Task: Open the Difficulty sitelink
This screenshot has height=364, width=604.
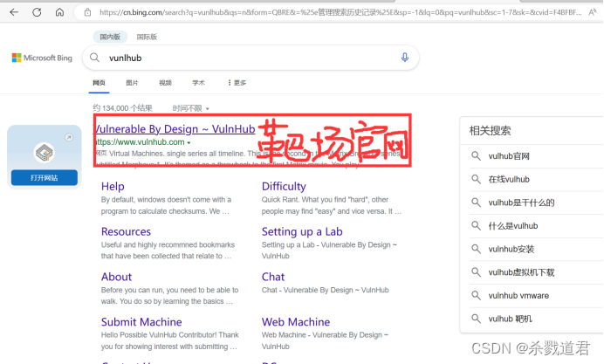Action: (284, 187)
